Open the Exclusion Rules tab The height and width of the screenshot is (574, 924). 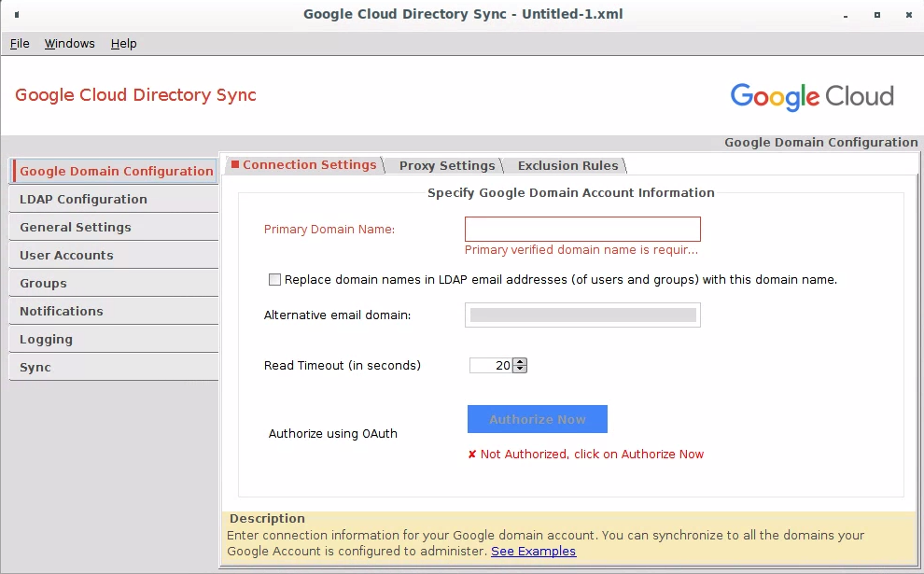click(566, 165)
